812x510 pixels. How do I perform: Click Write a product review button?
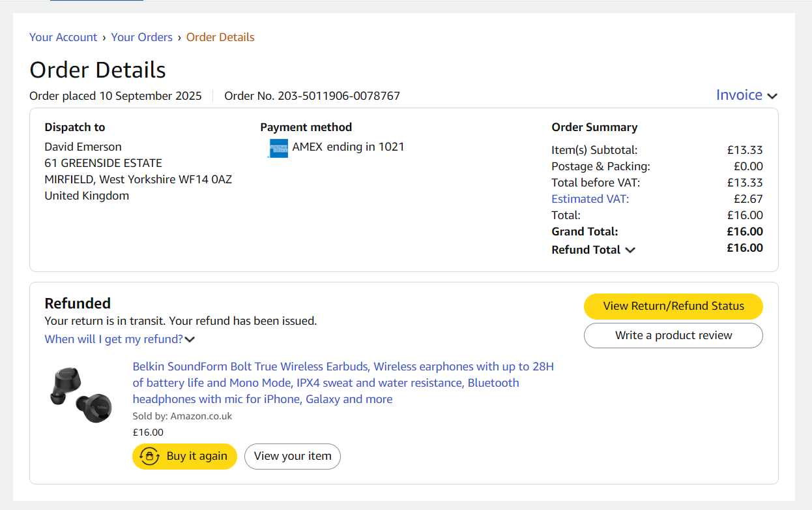click(x=673, y=335)
